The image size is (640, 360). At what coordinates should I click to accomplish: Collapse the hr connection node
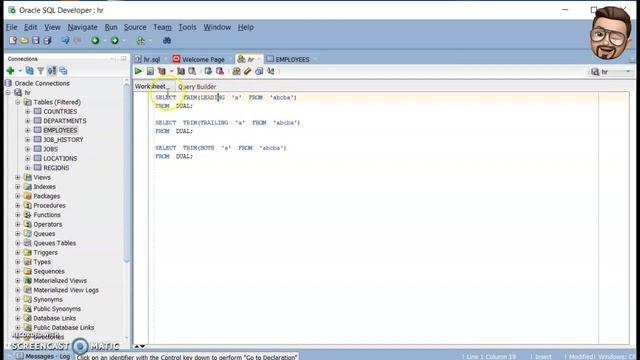tap(8, 93)
